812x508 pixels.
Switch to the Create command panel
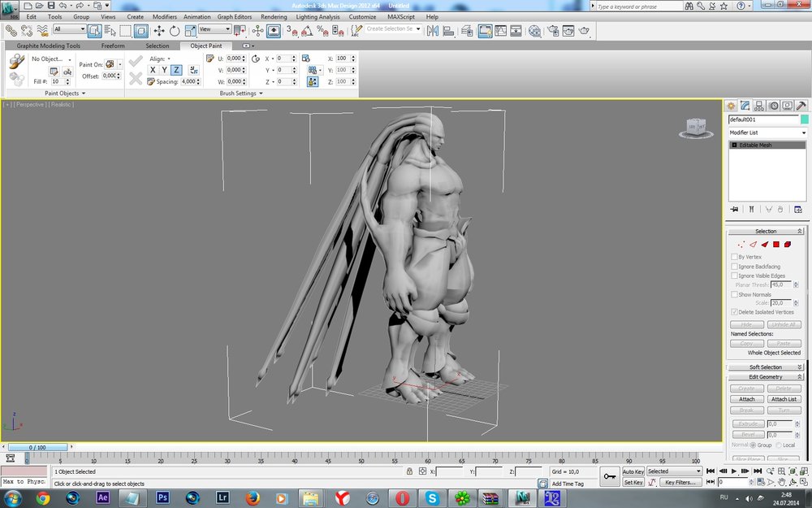click(731, 106)
